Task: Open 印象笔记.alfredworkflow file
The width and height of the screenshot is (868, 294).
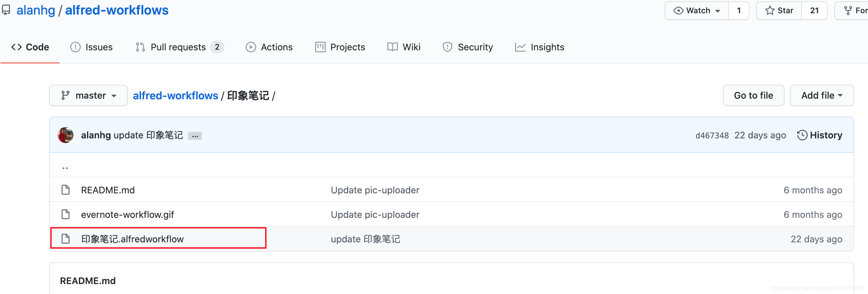Action: tap(132, 239)
